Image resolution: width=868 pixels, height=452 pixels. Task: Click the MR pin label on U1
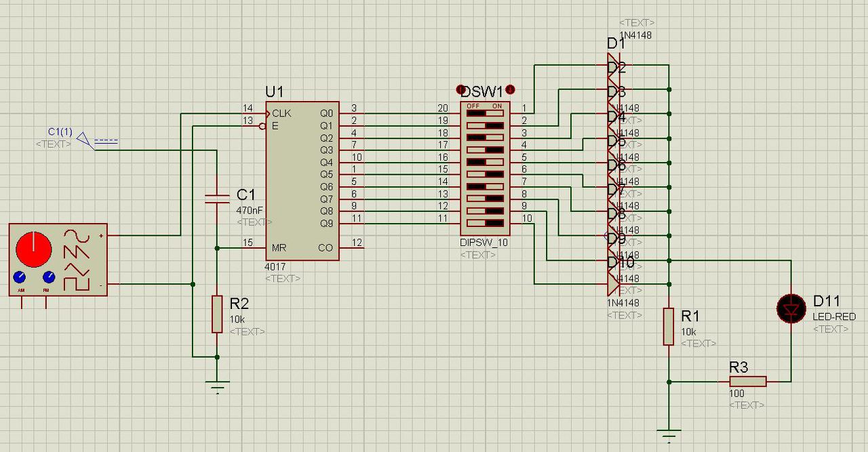(279, 247)
